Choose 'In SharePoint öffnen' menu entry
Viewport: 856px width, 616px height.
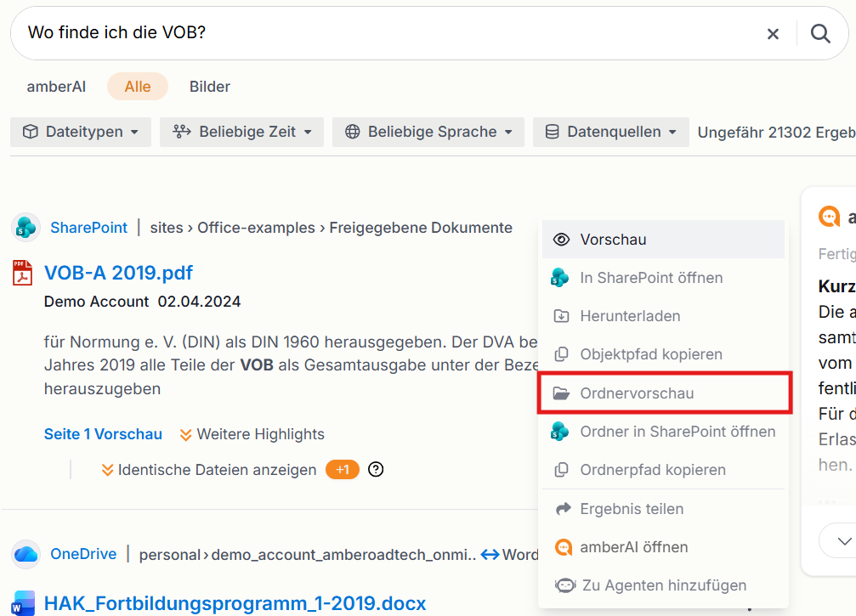coord(663,278)
